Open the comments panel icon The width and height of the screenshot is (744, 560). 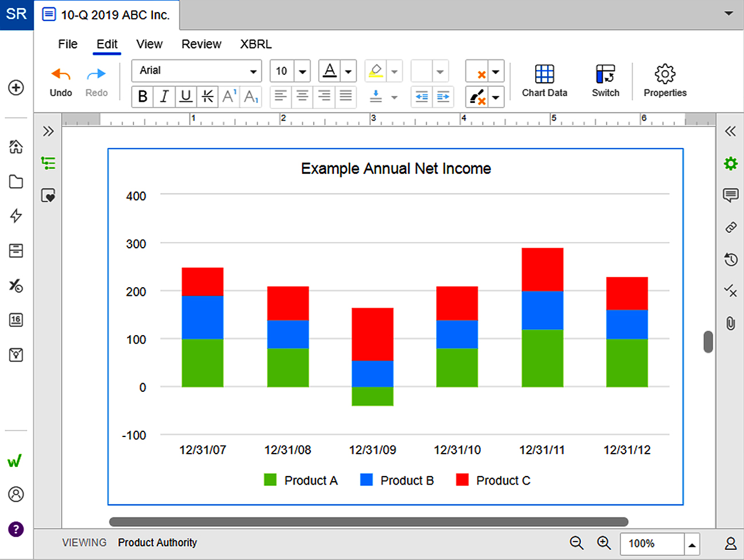click(x=730, y=195)
